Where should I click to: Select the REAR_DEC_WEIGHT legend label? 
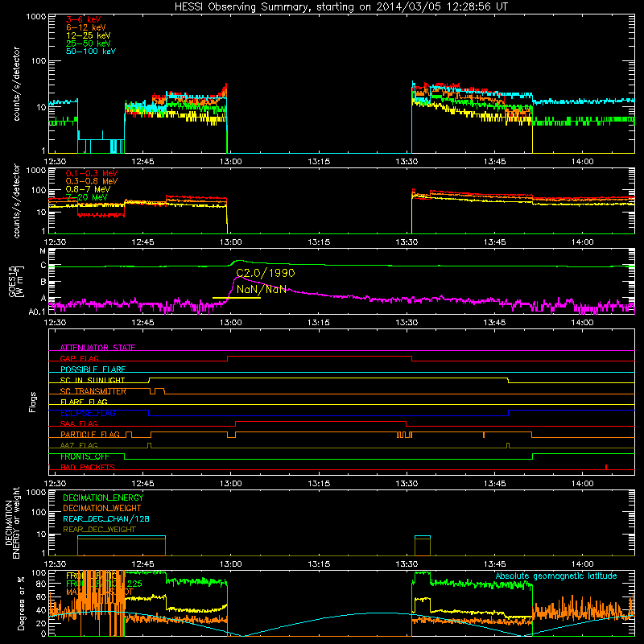[x=99, y=530]
